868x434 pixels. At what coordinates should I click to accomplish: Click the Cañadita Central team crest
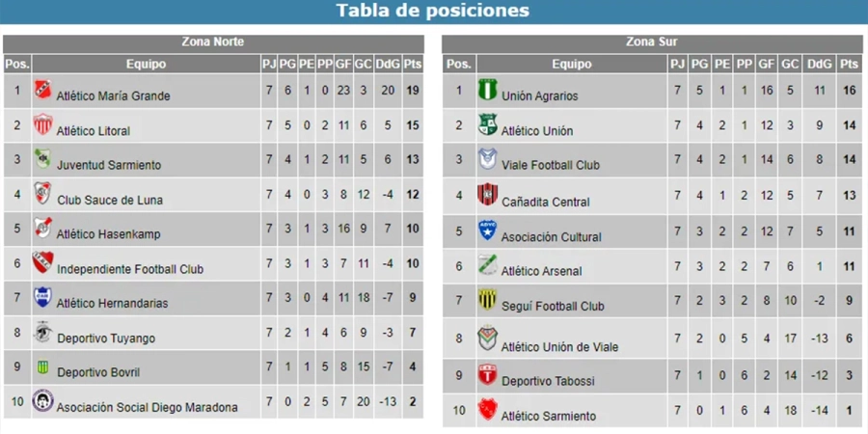pos(487,195)
